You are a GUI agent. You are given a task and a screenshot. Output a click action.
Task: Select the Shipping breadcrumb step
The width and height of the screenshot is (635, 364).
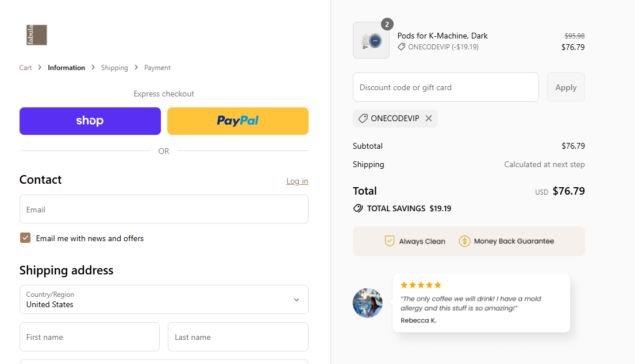(114, 67)
